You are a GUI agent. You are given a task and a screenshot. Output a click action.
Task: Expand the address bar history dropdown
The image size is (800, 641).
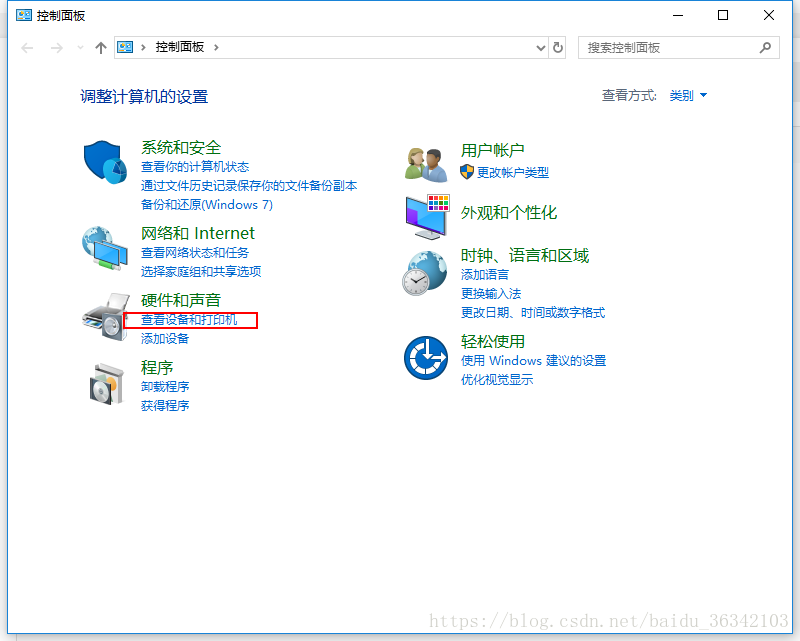tap(541, 48)
